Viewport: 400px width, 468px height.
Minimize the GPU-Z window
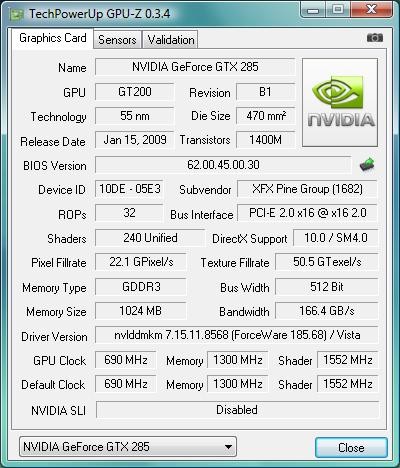click(x=313, y=10)
